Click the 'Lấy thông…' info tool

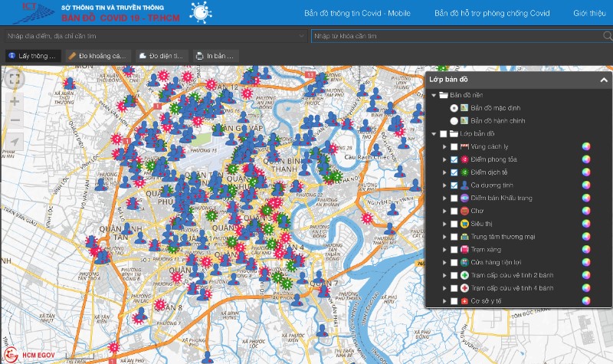point(31,56)
